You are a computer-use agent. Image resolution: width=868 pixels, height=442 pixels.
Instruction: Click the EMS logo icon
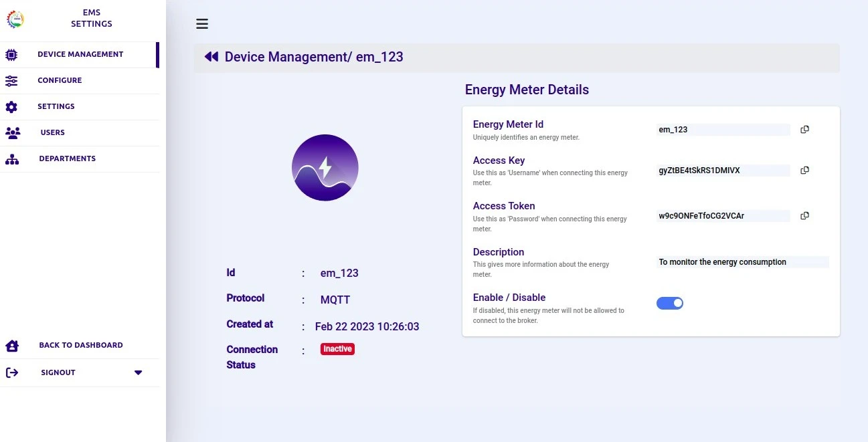15,19
